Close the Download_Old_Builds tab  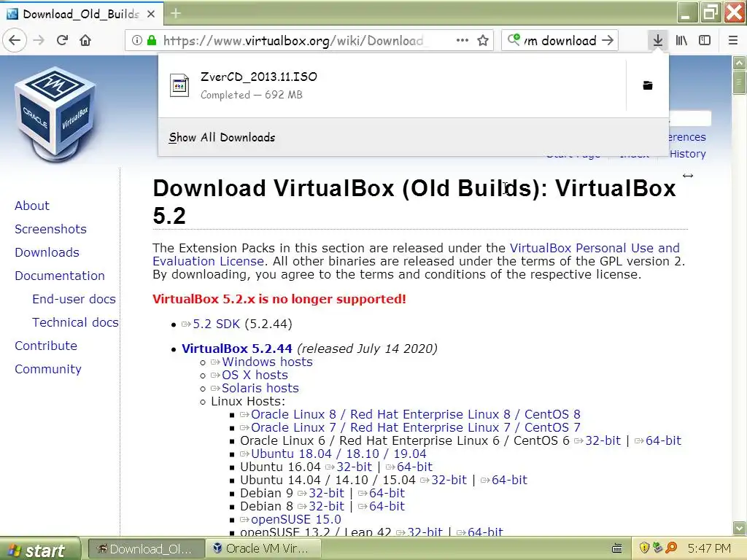point(151,15)
